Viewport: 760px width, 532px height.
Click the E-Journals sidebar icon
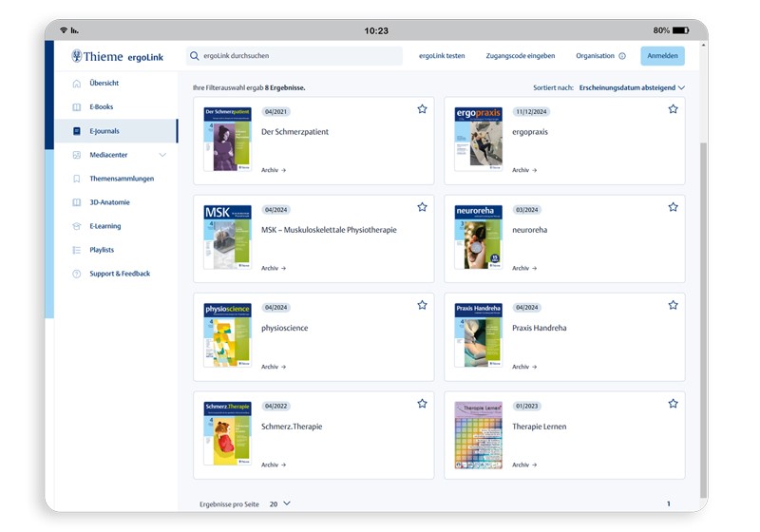click(x=77, y=131)
